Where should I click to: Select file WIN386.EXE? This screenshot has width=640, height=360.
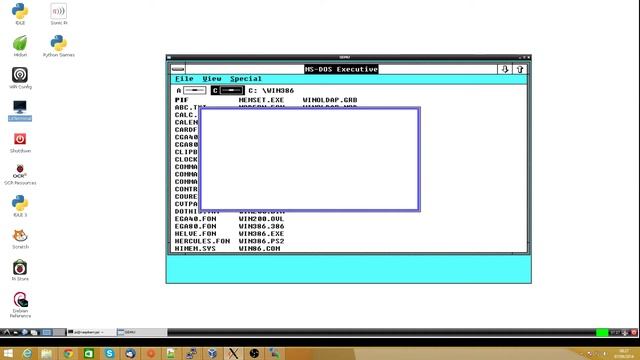click(x=261, y=233)
